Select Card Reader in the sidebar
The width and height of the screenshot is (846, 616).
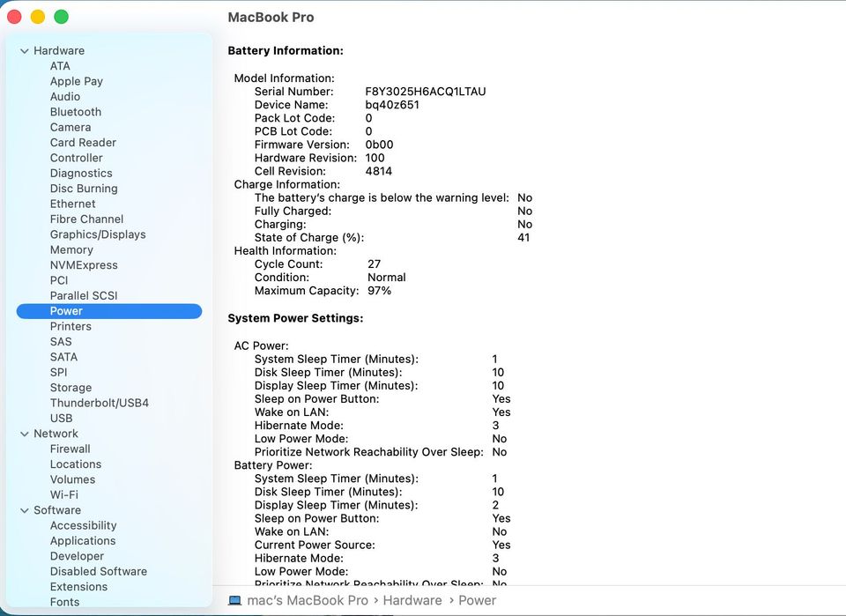click(x=83, y=143)
